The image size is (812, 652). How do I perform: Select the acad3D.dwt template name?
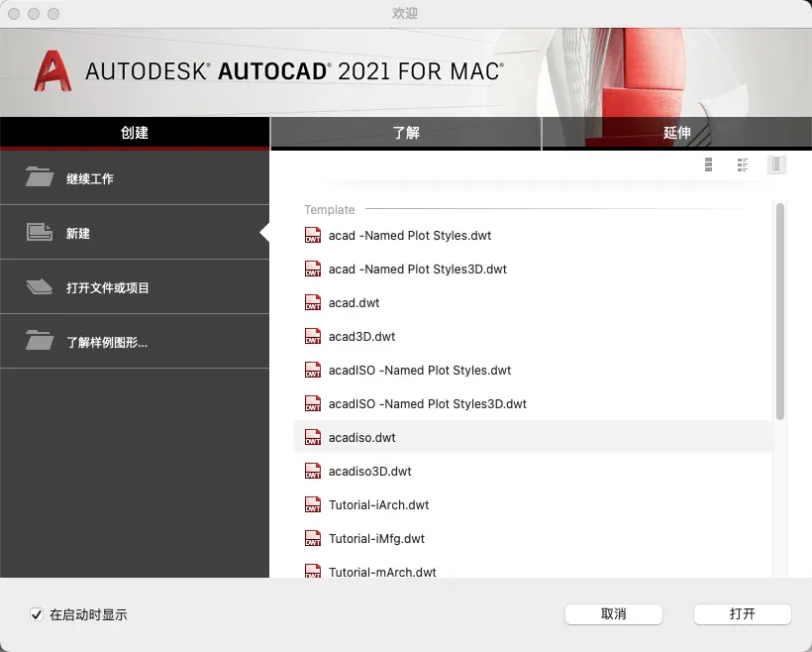[x=362, y=336]
